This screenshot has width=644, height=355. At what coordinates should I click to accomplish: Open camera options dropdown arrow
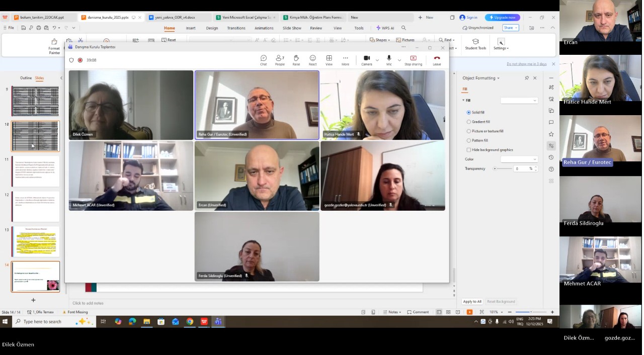click(377, 60)
